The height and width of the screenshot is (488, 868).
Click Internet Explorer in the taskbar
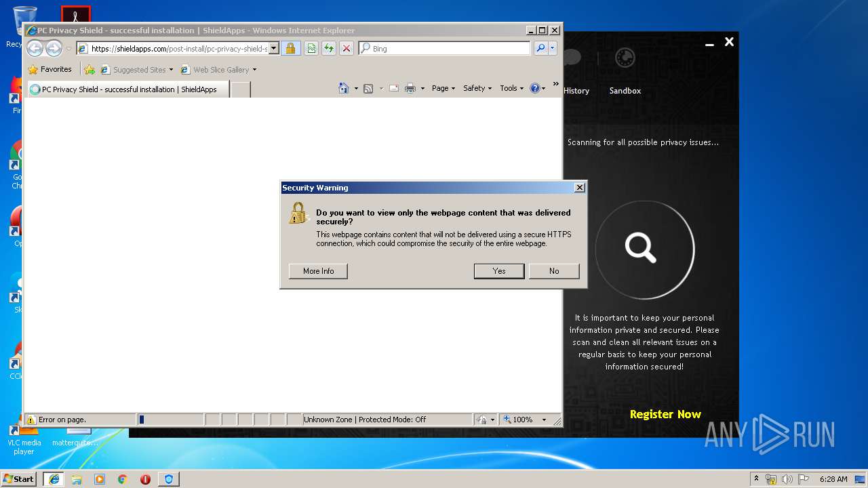[54, 479]
